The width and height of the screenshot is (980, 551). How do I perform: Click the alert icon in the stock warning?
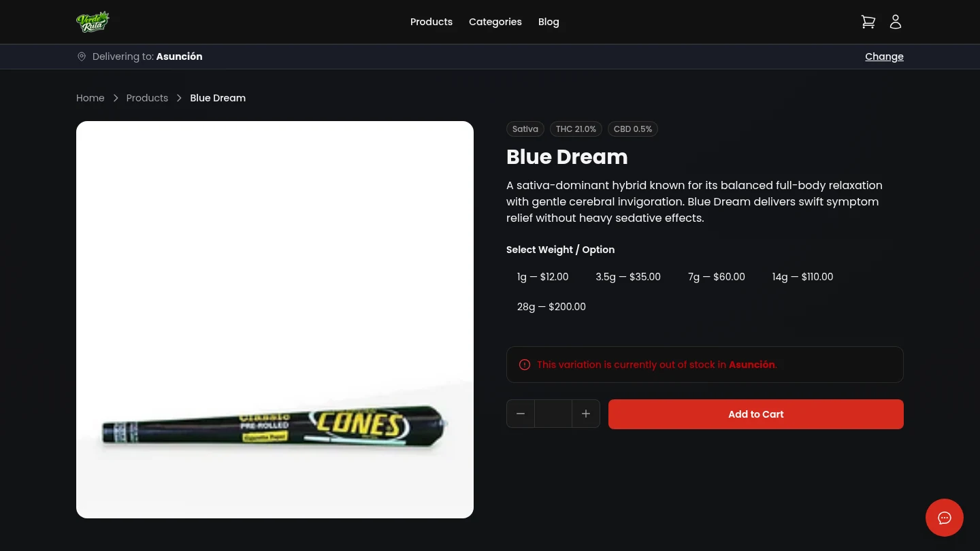point(525,365)
